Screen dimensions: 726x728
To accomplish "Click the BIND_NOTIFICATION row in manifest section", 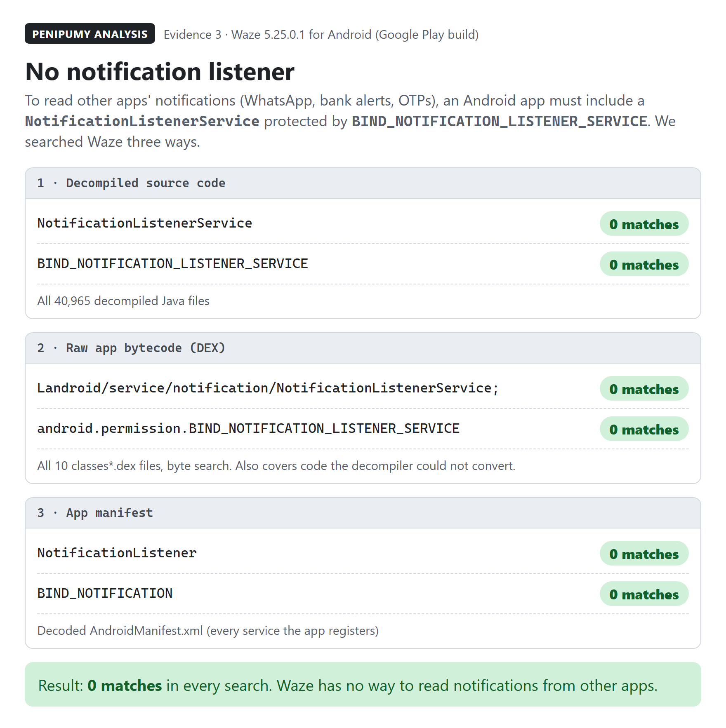I will (x=363, y=594).
